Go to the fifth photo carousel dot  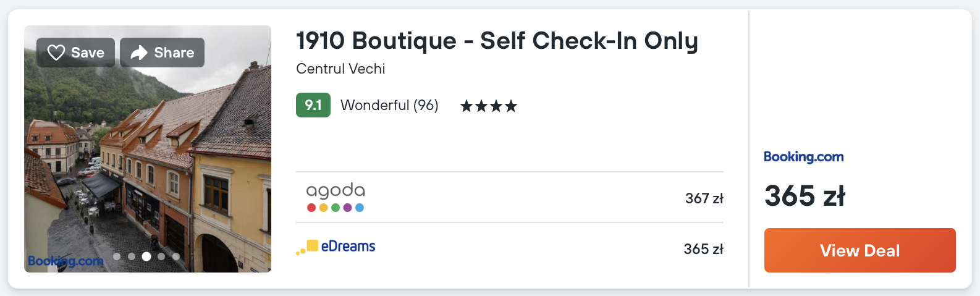click(x=176, y=256)
